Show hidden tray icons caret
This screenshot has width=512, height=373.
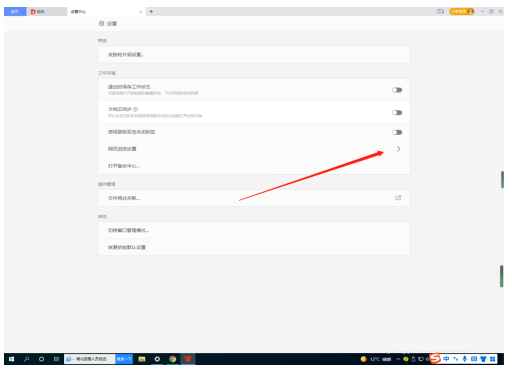pyautogui.click(x=398, y=359)
